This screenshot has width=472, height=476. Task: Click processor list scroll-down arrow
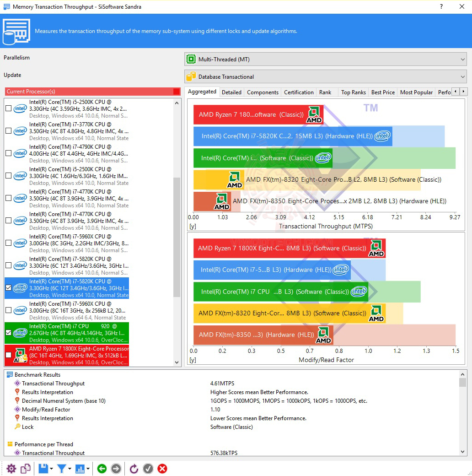(177, 362)
